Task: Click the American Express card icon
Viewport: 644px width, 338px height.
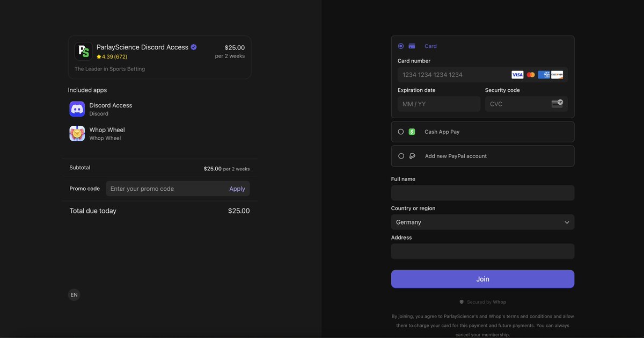Action: click(544, 74)
